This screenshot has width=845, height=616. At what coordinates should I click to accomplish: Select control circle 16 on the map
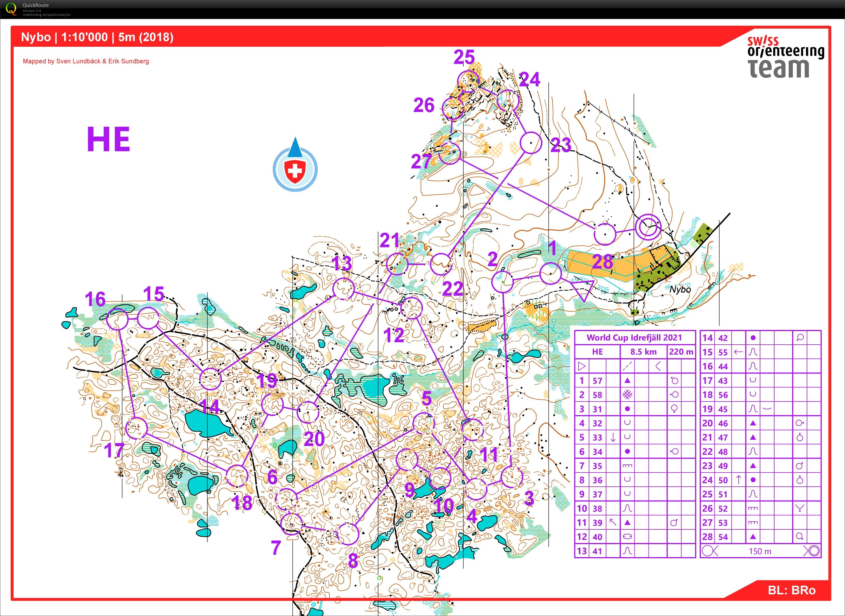(118, 319)
